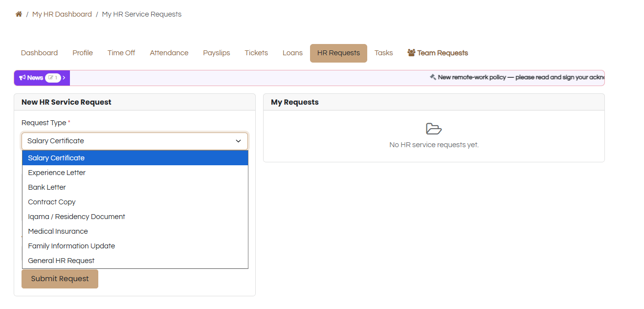Viewport: 644px width, 309px height.
Task: Select General HR Request option
Action: [x=135, y=261]
